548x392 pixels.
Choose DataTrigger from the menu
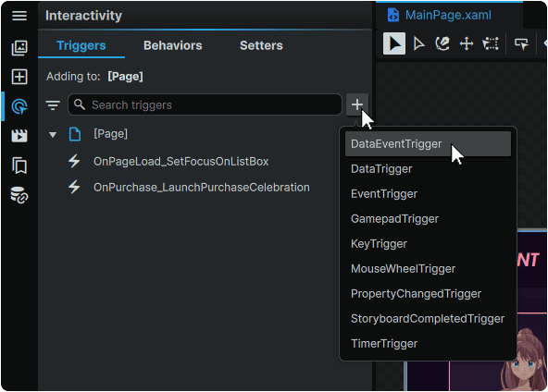(x=428, y=169)
